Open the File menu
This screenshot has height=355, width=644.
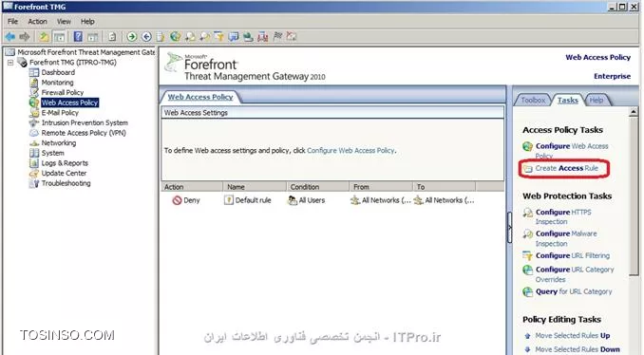click(x=12, y=21)
